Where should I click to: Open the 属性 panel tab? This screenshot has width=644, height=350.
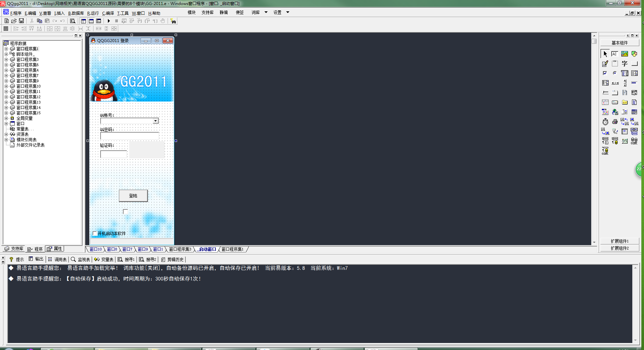54,249
